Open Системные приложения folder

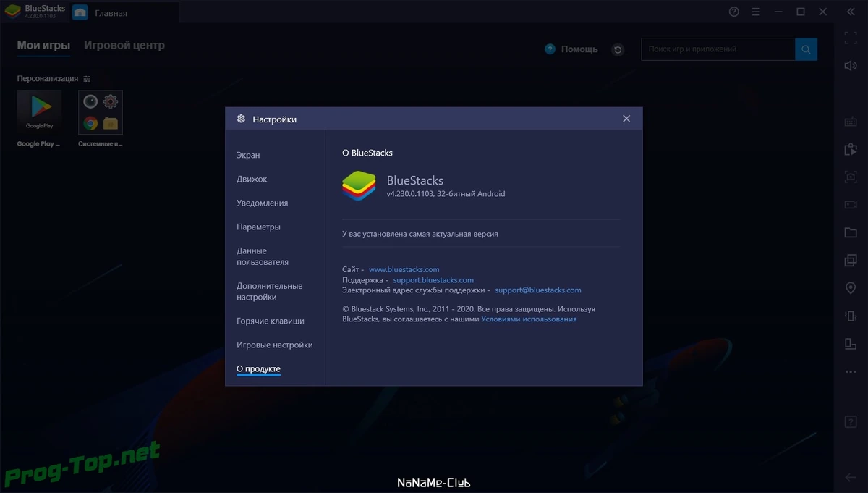coord(101,112)
